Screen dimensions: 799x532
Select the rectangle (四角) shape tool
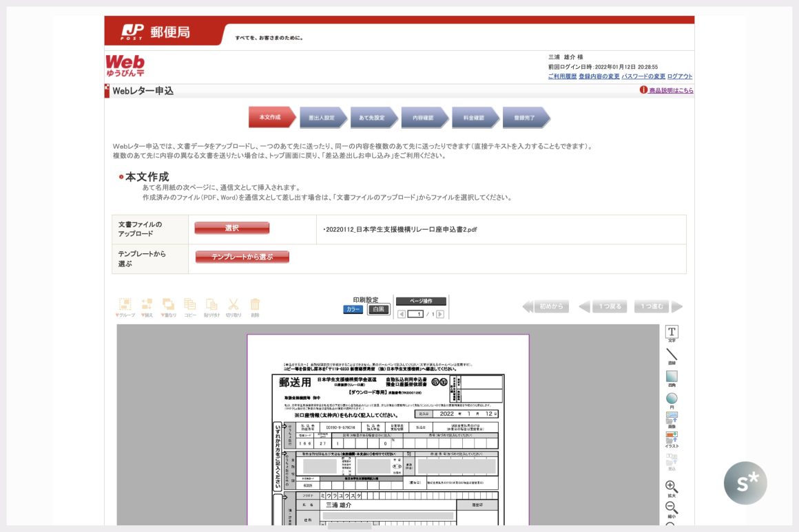671,377
